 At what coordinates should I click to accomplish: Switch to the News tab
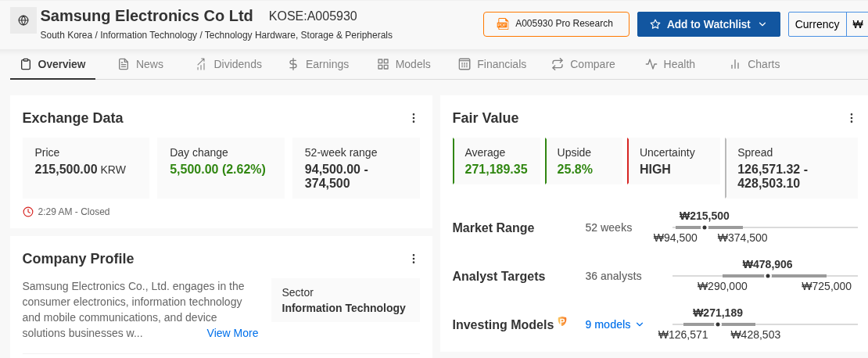(141, 64)
